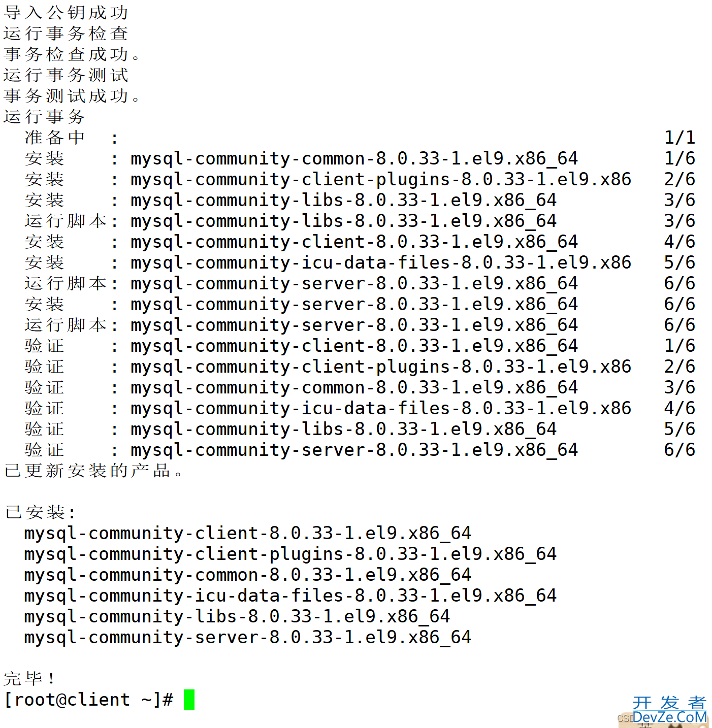
Task: Click mysql-community-icu-data-files name in the 安装 row
Action: tap(381, 262)
